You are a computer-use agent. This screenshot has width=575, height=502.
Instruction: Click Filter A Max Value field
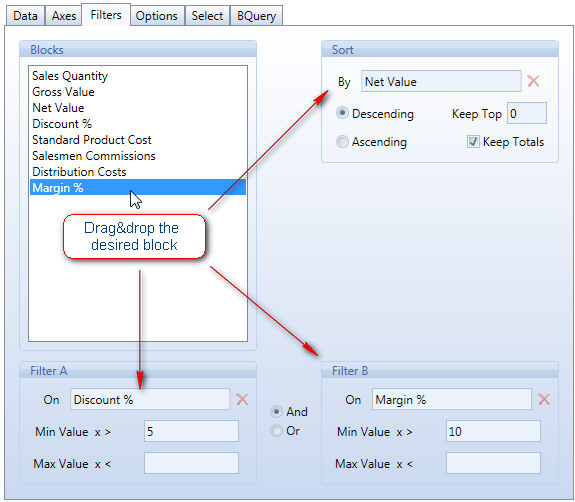[191, 463]
